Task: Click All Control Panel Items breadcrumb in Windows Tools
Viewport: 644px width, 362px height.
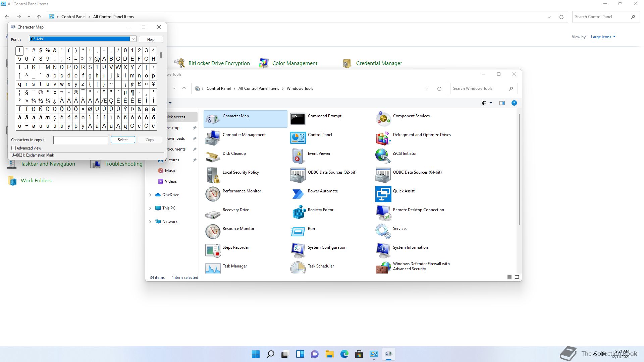Action: coord(259,88)
